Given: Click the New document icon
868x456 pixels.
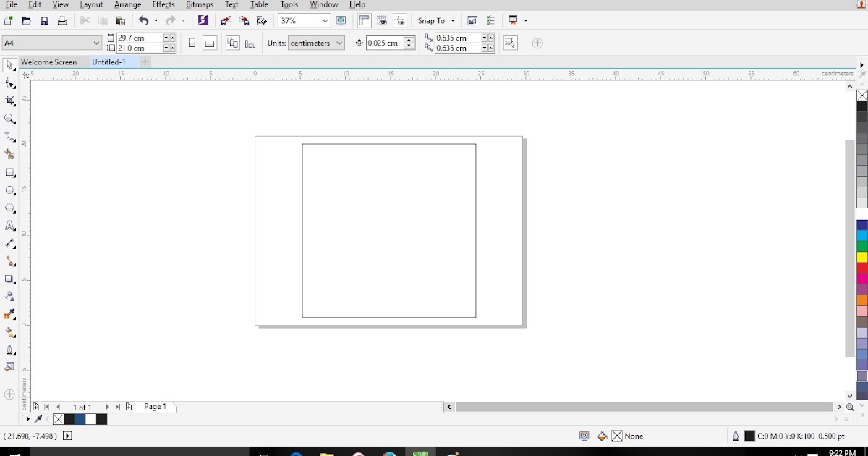Looking at the screenshot, I should click(x=9, y=21).
